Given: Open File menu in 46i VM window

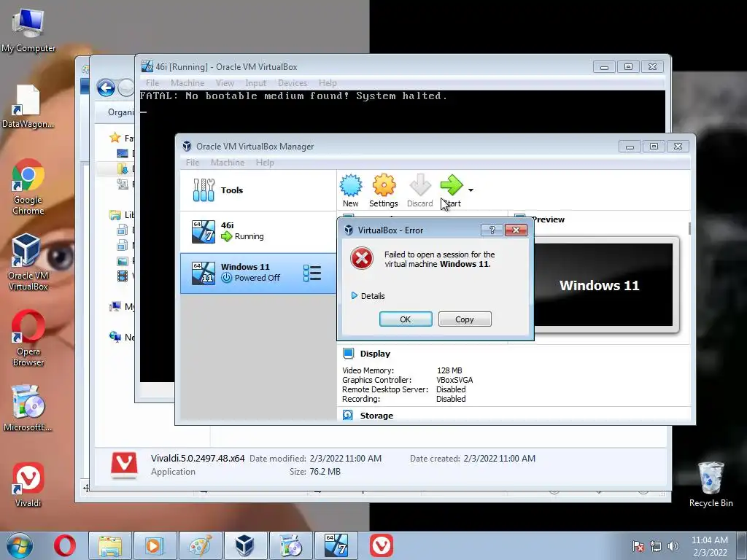Looking at the screenshot, I should click(152, 83).
